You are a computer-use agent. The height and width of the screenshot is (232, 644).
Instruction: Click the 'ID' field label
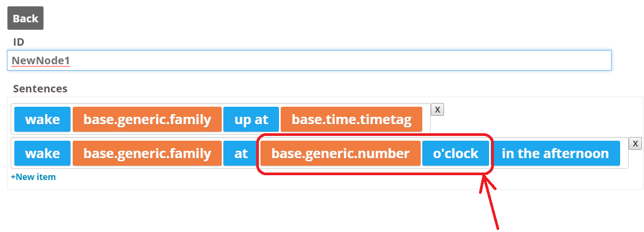point(19,42)
